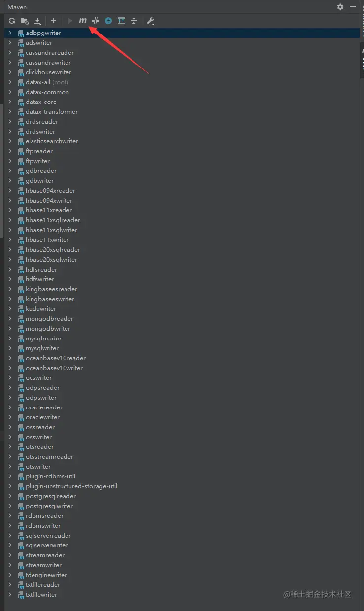The height and width of the screenshot is (611, 364).
Task: Click the oraclewriter module icon
Action: pyautogui.click(x=21, y=417)
